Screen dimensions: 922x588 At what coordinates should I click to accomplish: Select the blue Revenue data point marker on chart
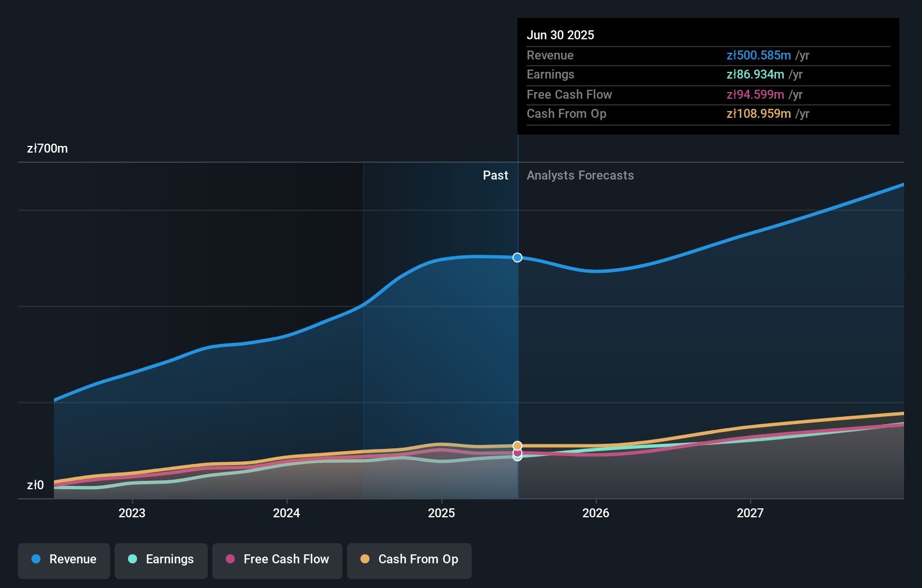[517, 258]
